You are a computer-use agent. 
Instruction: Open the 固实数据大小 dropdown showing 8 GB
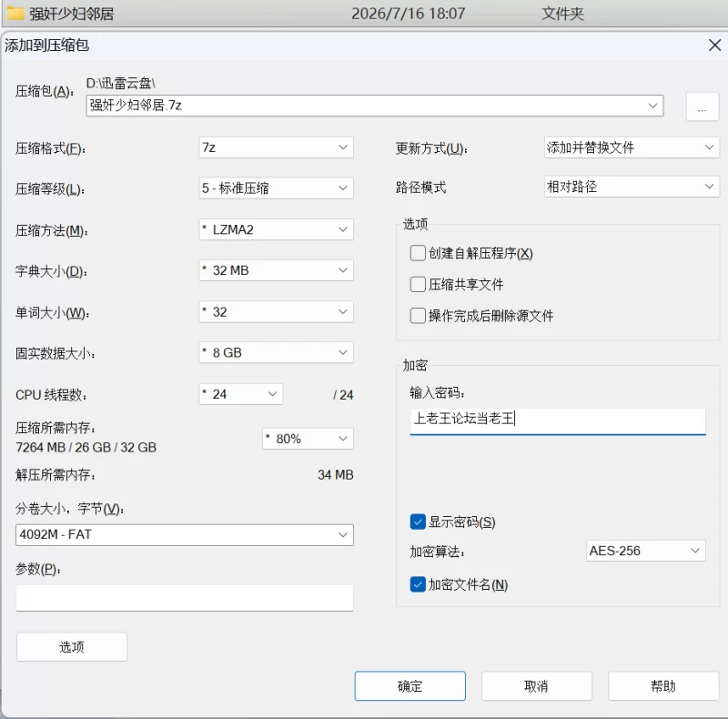pos(277,352)
